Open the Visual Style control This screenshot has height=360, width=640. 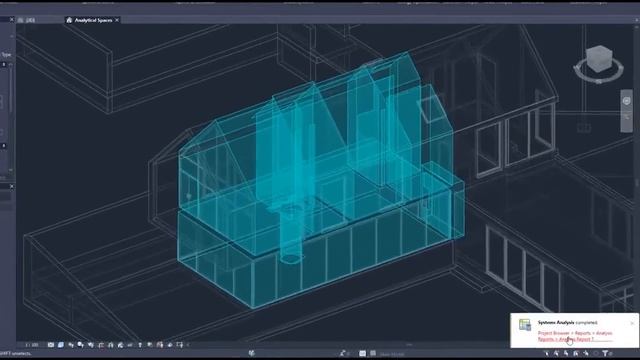61,345
